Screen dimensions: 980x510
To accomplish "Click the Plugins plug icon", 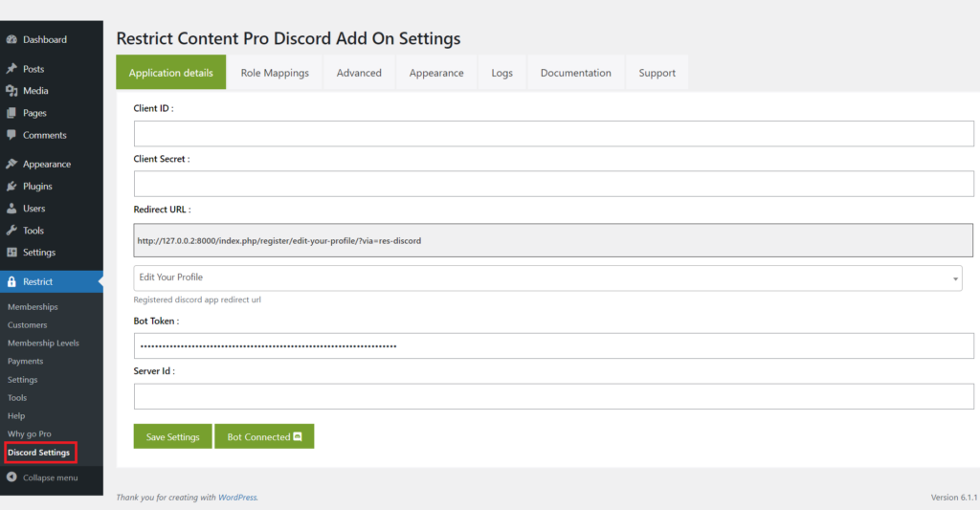I will 11,187.
